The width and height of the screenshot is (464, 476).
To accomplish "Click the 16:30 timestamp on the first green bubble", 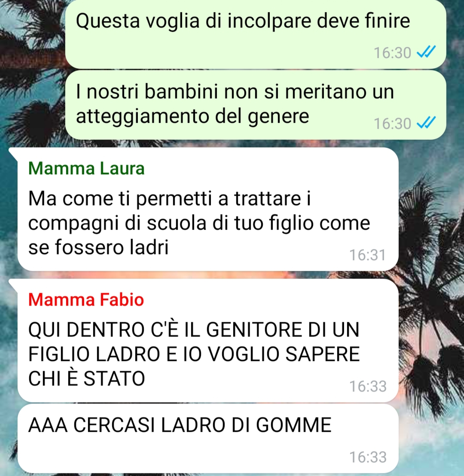I will coord(392,53).
